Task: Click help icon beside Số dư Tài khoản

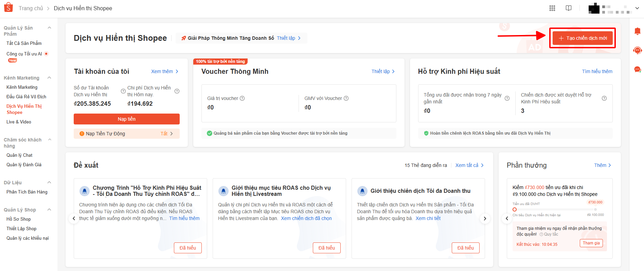Action: tap(123, 91)
